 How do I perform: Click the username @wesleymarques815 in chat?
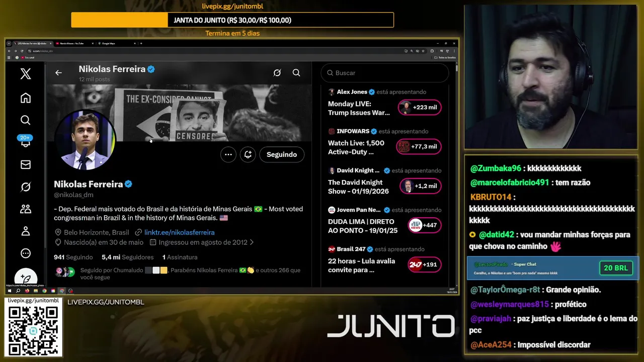click(x=510, y=304)
